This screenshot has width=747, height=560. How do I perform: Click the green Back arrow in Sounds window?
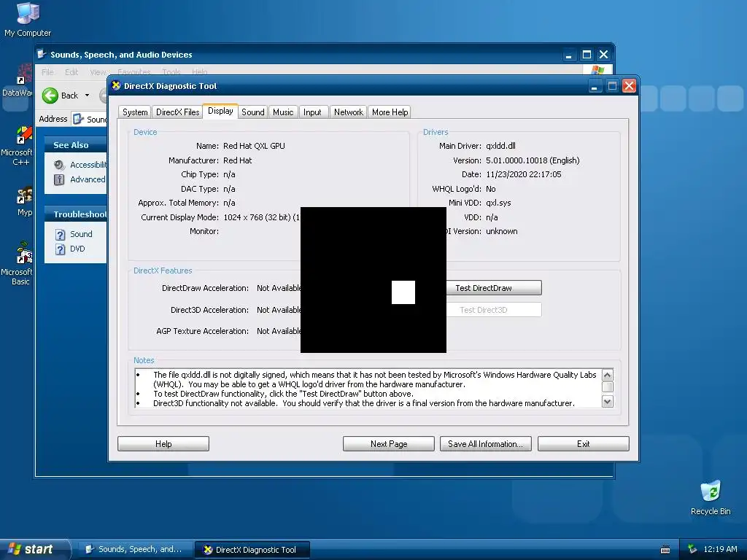[x=50, y=96]
